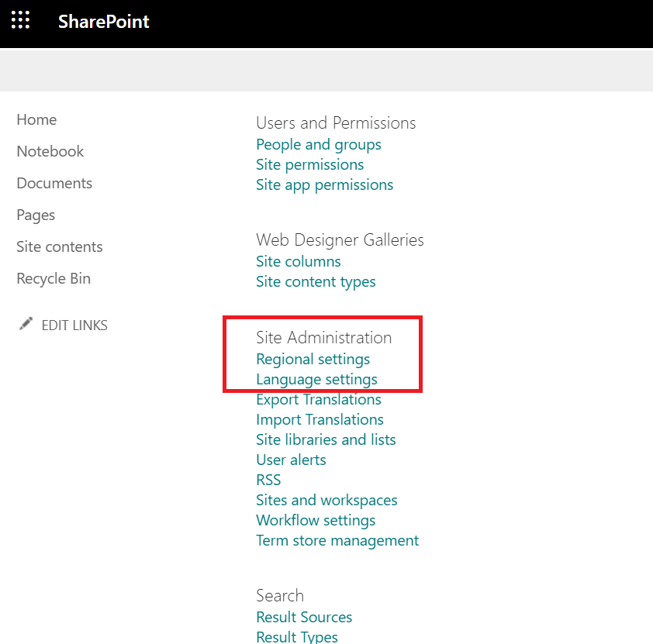Image resolution: width=653 pixels, height=644 pixels.
Task: Open Site app permissions link
Action: 324,185
